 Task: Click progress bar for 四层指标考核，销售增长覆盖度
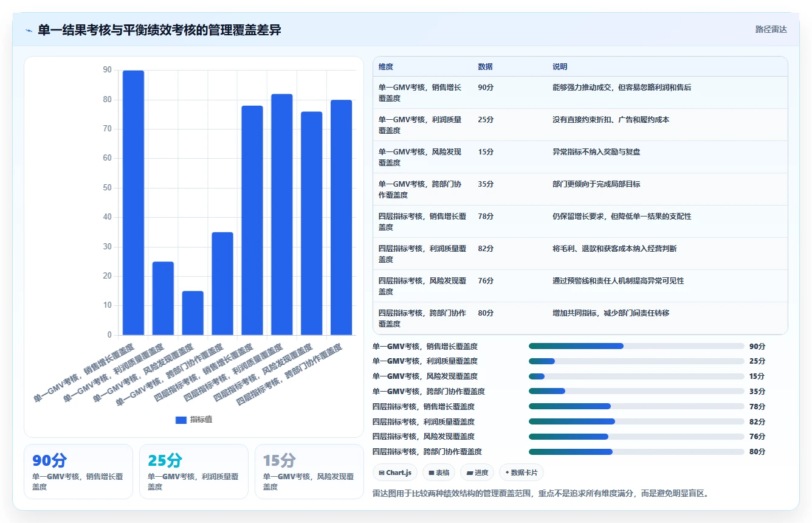636,406
